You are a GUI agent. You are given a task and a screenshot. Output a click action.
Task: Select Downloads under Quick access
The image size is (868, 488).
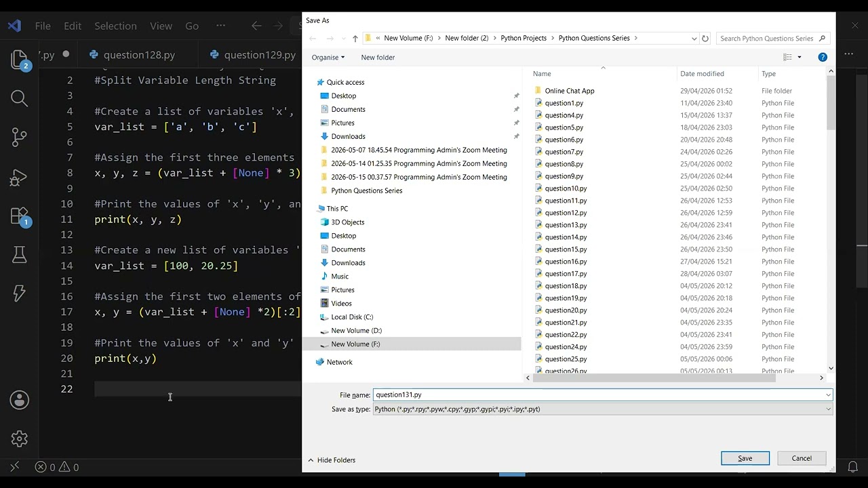tap(348, 137)
